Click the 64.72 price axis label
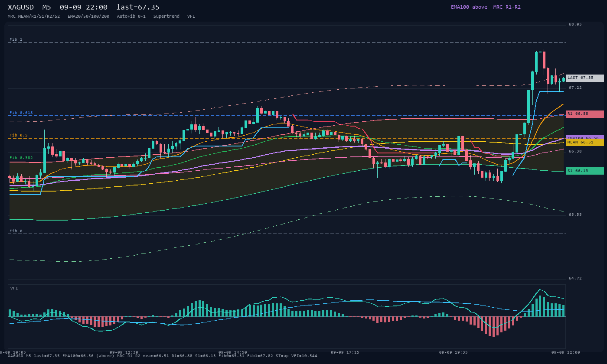607x364 pixels. (575, 278)
